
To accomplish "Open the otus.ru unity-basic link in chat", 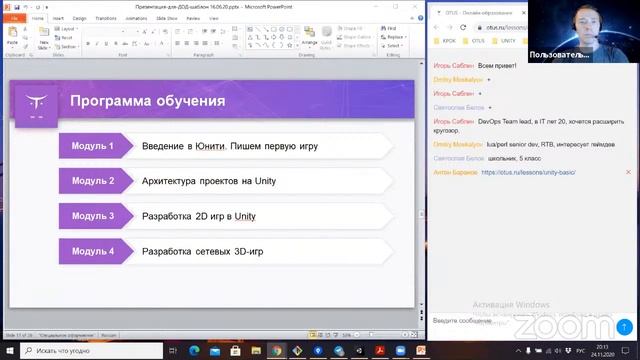I will (528, 172).
